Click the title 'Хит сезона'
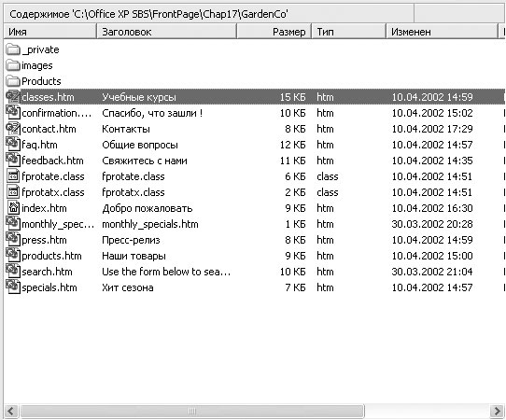Image resolution: width=506 pixels, height=420 pixels. 128,287
